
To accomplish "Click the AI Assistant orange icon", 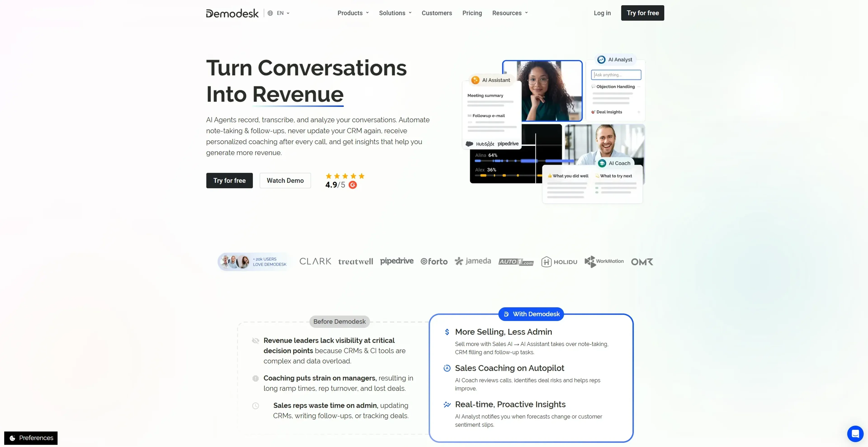I will (x=475, y=80).
